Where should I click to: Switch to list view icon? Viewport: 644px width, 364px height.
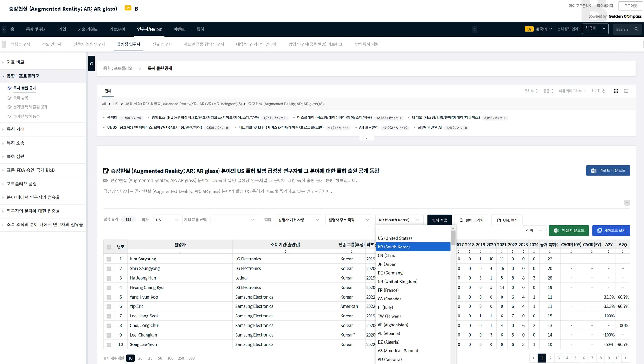point(626,91)
